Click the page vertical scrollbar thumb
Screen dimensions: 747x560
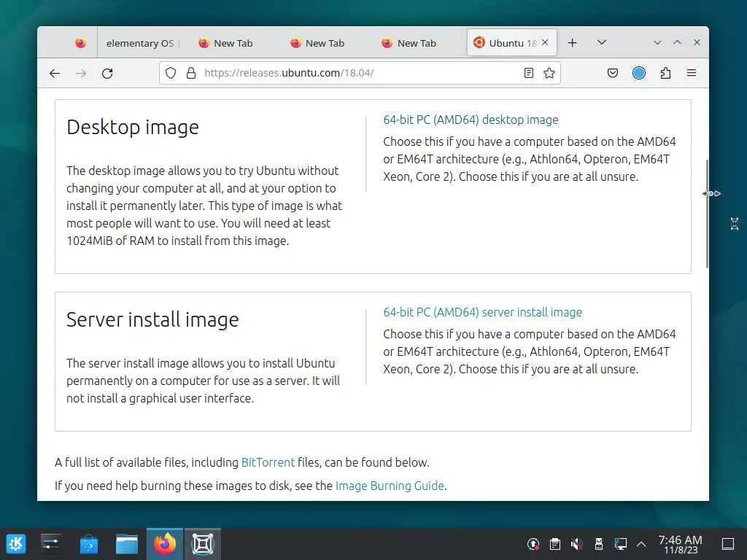tap(706, 214)
